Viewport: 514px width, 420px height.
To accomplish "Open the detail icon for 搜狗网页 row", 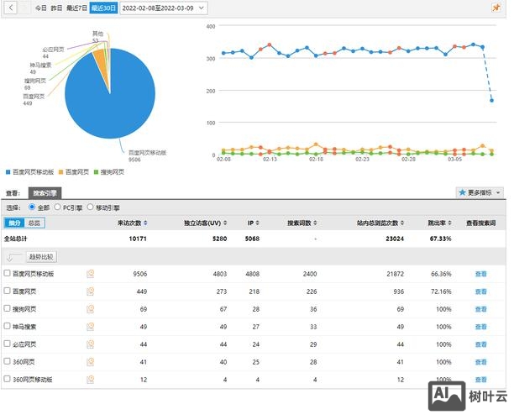I will point(90,309).
